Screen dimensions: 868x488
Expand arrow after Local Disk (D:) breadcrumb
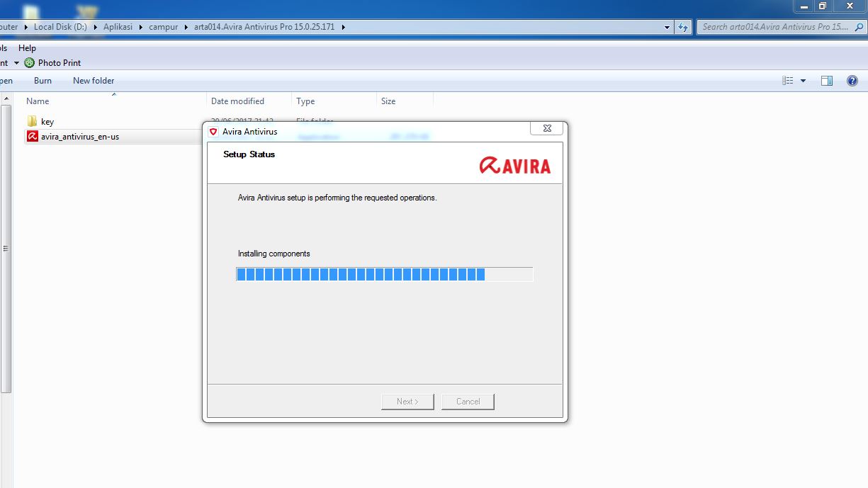point(96,27)
